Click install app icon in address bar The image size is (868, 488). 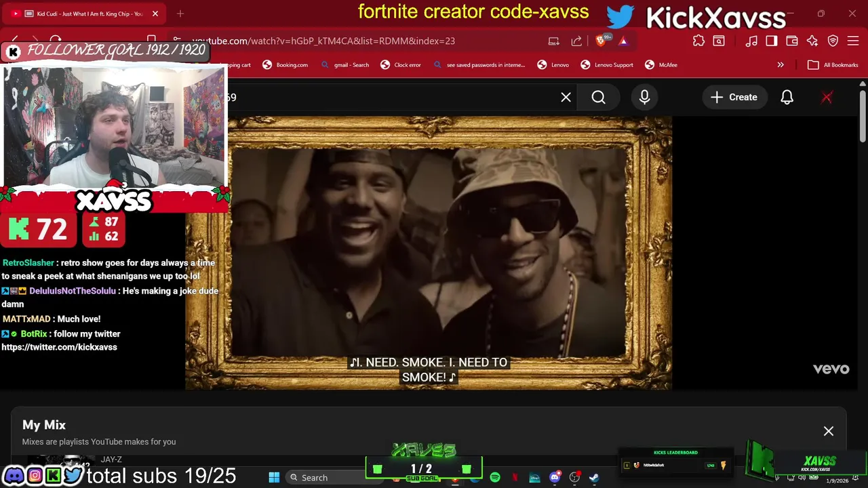click(554, 41)
